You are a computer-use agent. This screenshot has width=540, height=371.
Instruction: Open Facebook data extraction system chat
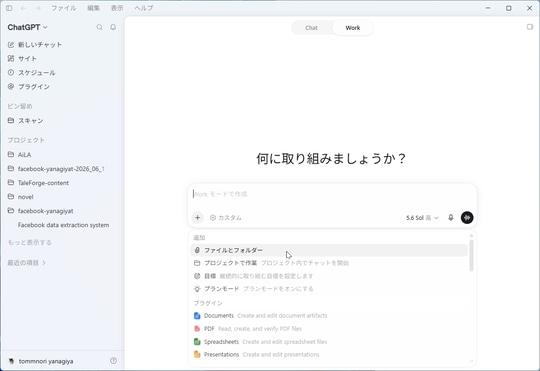(63, 225)
